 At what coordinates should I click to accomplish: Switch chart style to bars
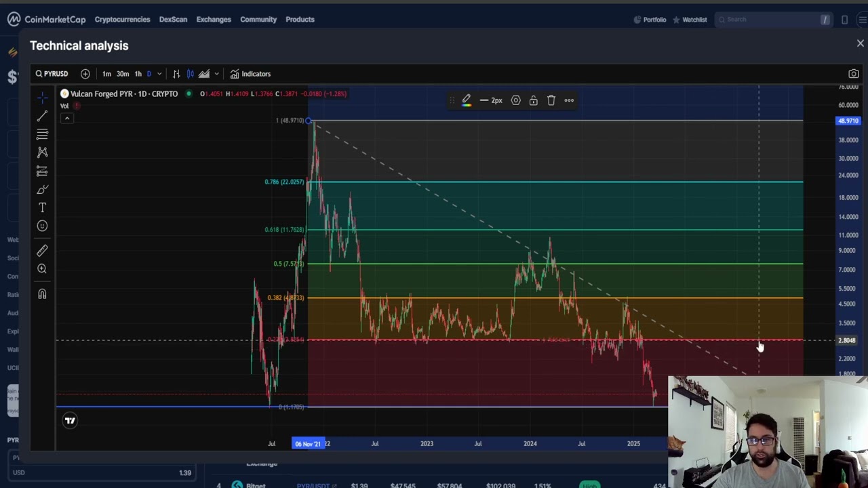tap(176, 74)
